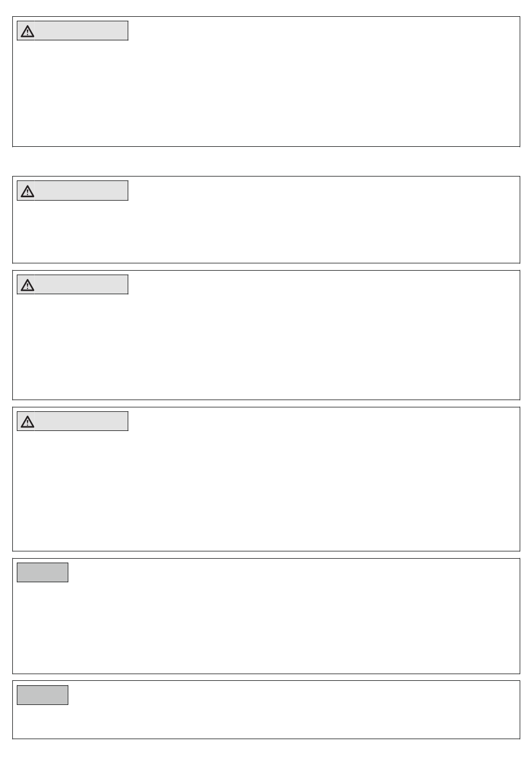Viewport: 532px width, 775px height.
Task: Click the empty body of the last bordered box
Action: point(266,721)
